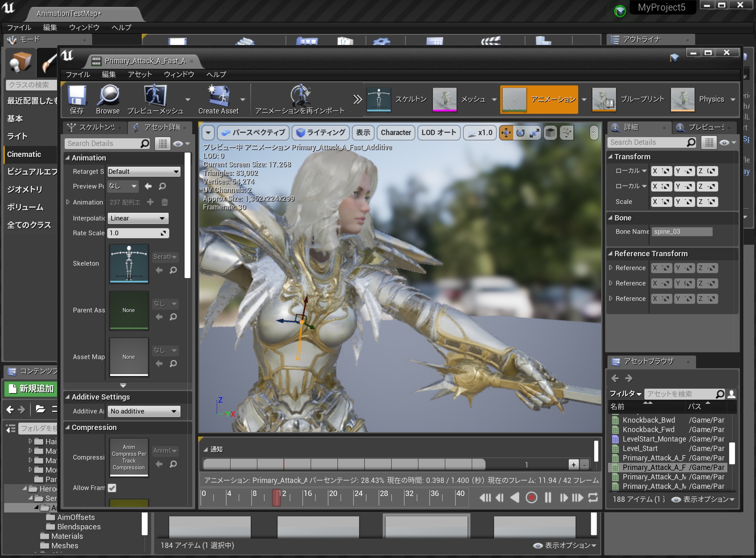This screenshot has height=558, width=756.
Task: Select the Knockback_Bwd asset in browser
Action: point(648,420)
